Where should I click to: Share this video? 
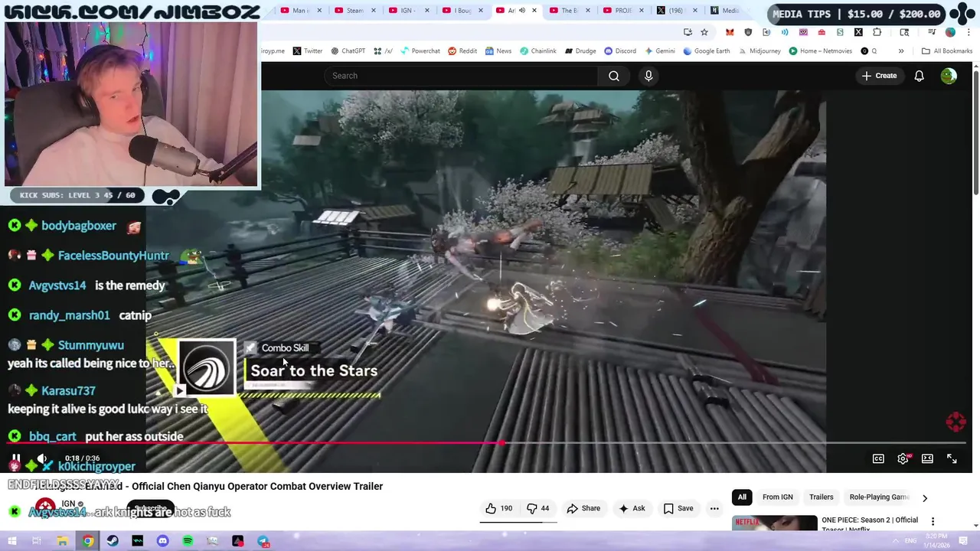click(x=583, y=508)
